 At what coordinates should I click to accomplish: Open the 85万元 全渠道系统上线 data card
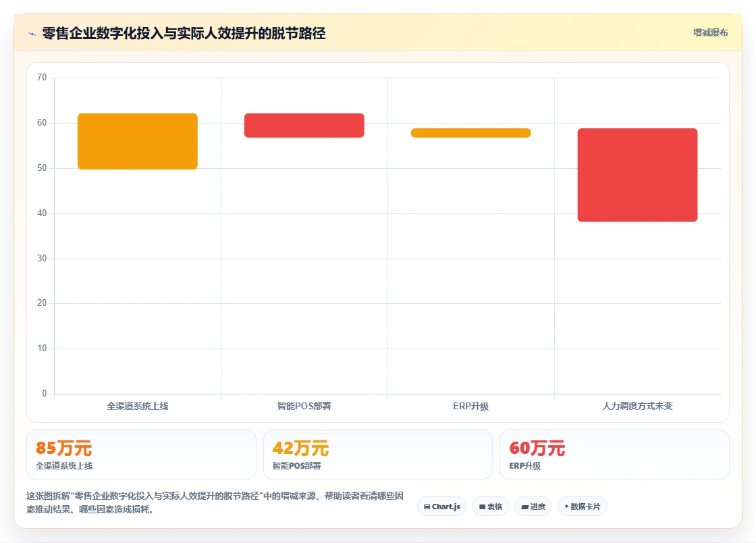pyautogui.click(x=141, y=455)
